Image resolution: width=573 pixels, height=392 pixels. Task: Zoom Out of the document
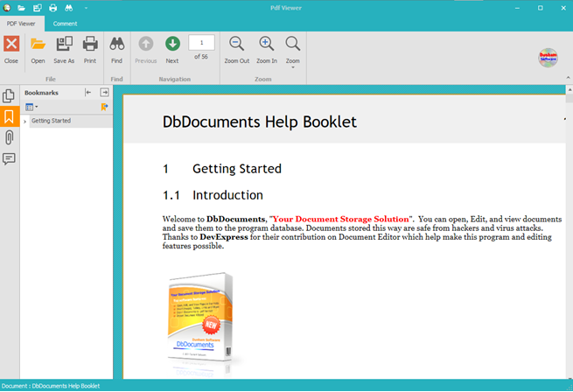pyautogui.click(x=237, y=50)
